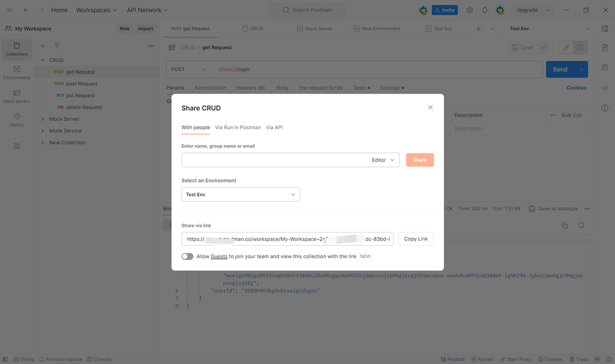Open Workspaces menu in header
Image resolution: width=615 pixels, height=364 pixels.
97,10
